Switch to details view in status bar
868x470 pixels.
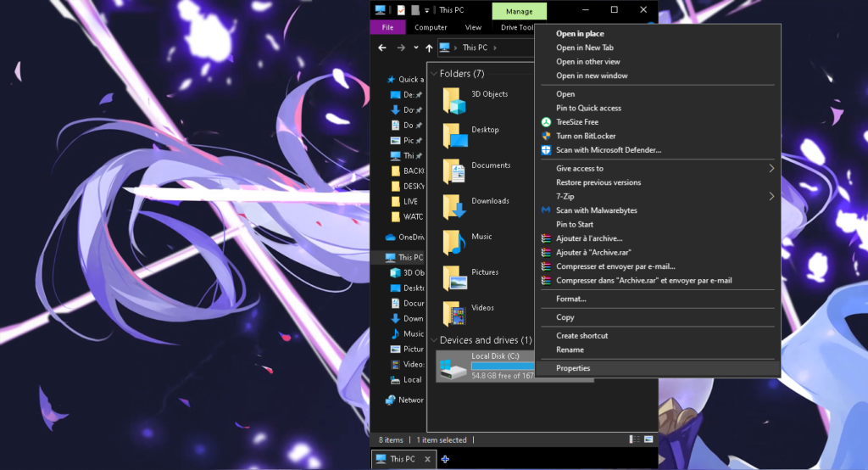point(634,439)
